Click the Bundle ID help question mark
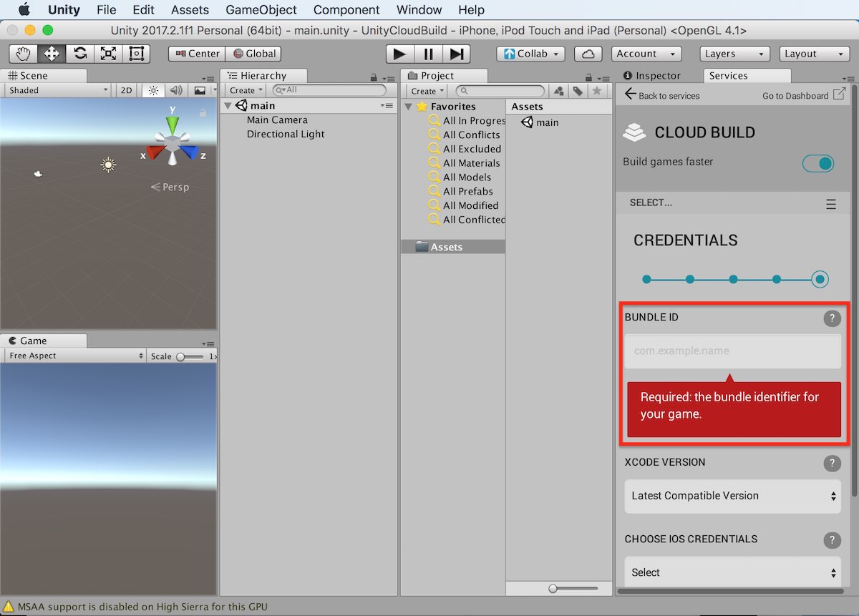Screen dimensions: 859x616 (x=832, y=318)
